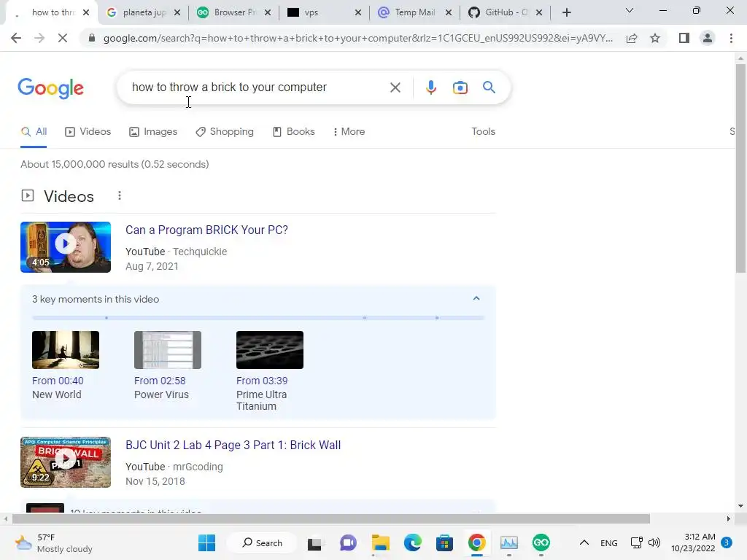Viewport: 747px width, 560px height.
Task: Open a new browser tab
Action: click(x=566, y=12)
